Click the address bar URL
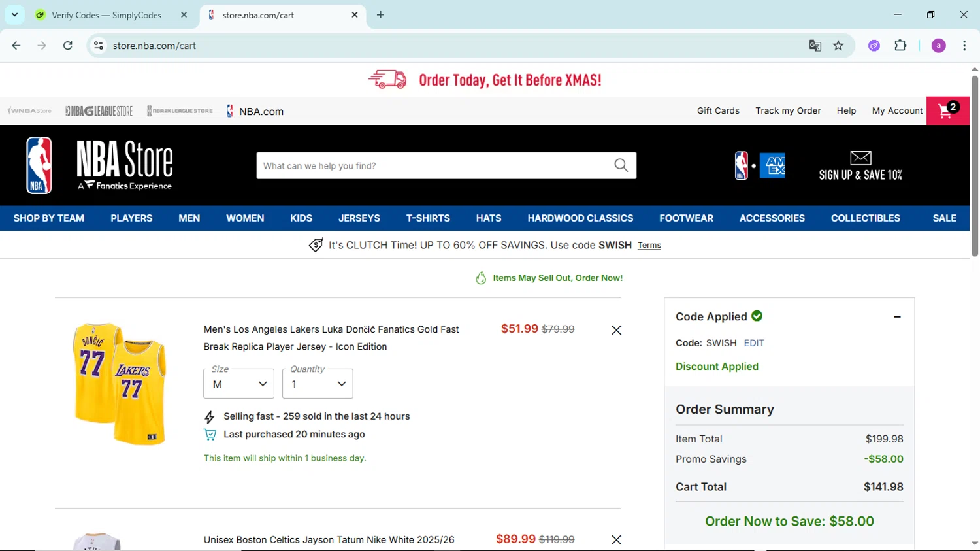The height and width of the screenshot is (551, 980). (154, 46)
